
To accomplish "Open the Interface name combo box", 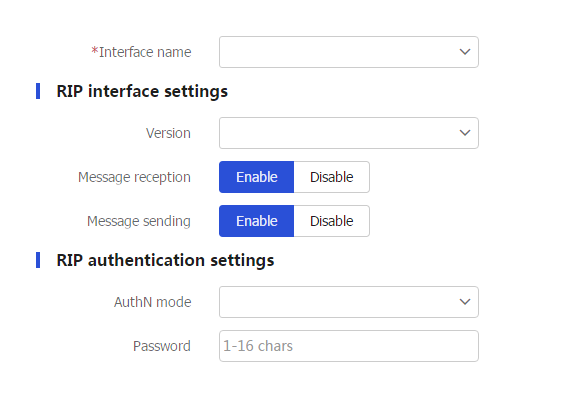I will 349,52.
